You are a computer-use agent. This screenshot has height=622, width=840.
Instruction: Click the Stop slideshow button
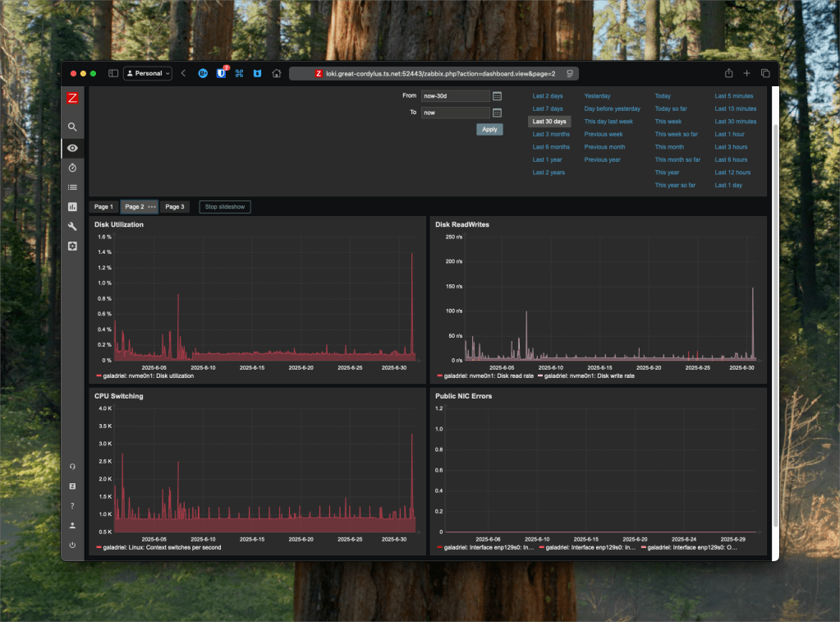tap(225, 207)
